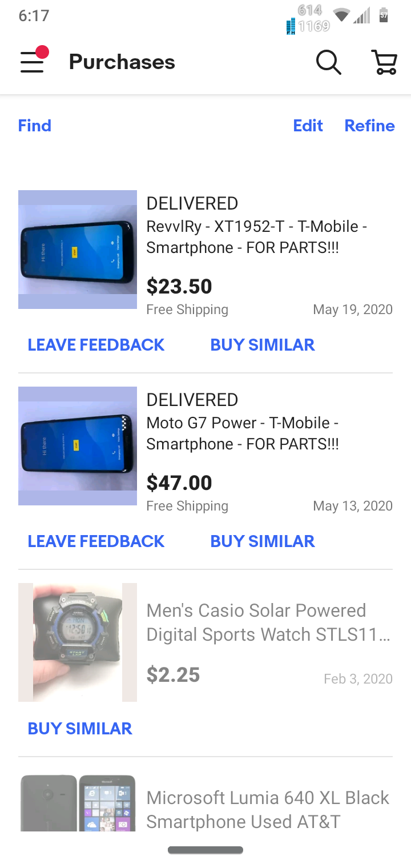Open Refine filter options
411x868 pixels.
pyautogui.click(x=369, y=126)
